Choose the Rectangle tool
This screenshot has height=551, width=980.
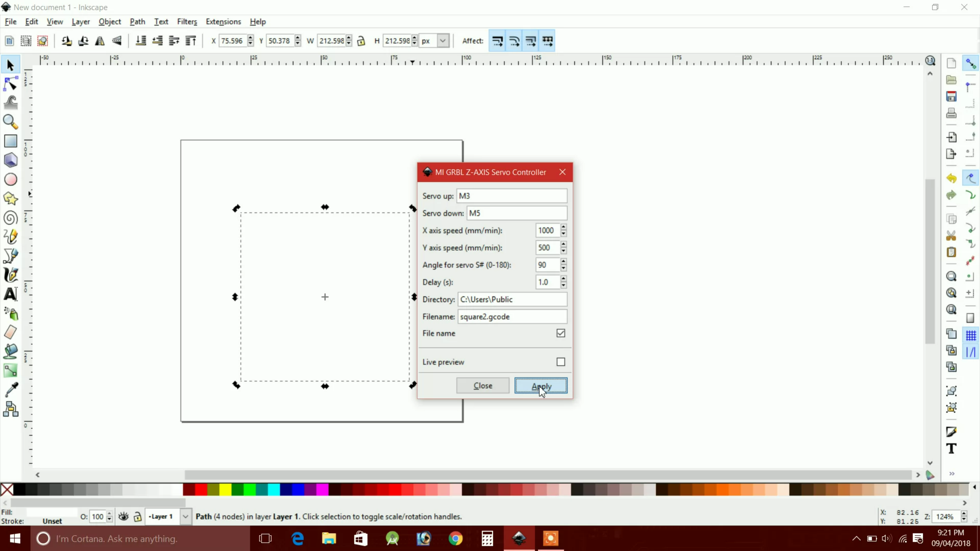click(11, 141)
